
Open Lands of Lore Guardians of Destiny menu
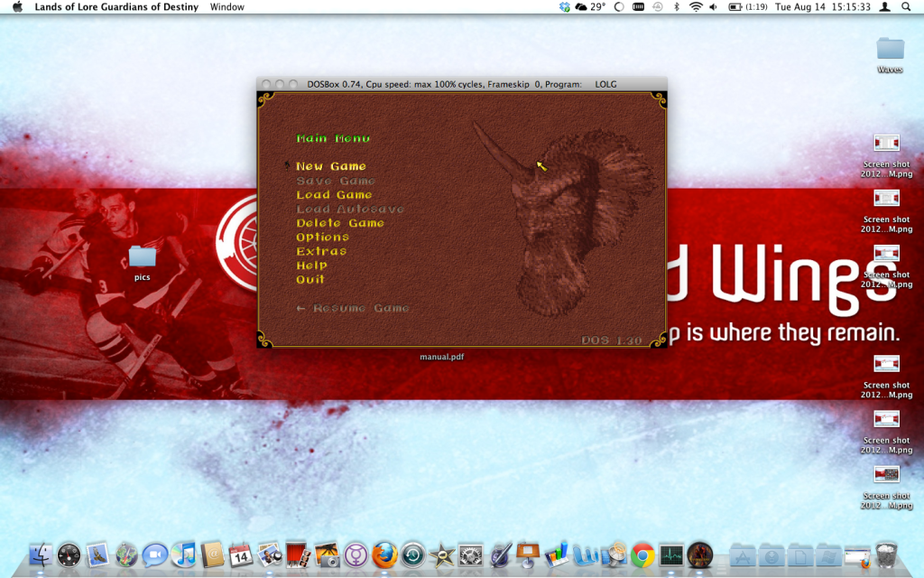116,7
